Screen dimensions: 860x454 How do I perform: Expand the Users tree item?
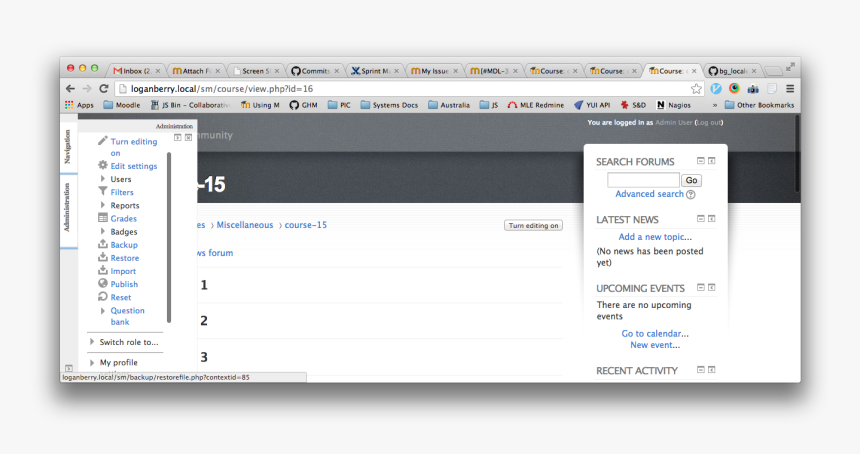(103, 179)
